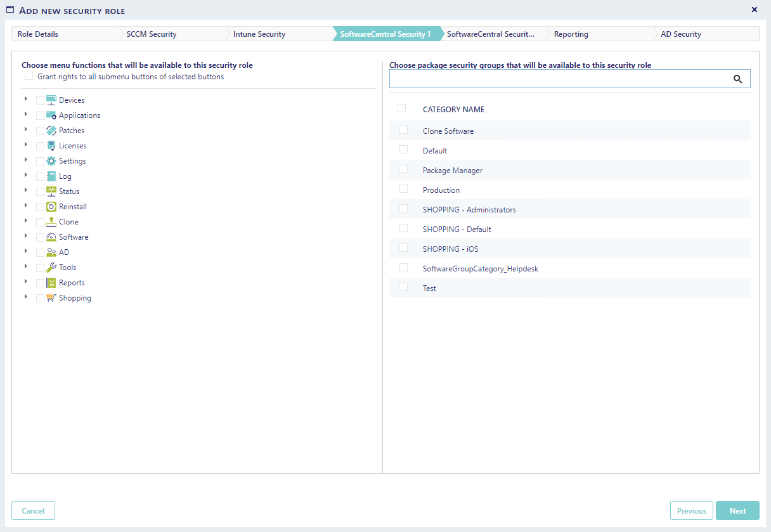771x532 pixels.
Task: Click the Patches bandage icon
Action: click(x=51, y=131)
